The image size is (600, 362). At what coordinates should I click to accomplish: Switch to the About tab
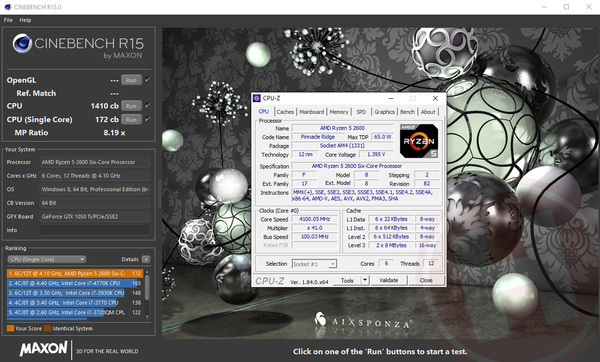point(428,112)
